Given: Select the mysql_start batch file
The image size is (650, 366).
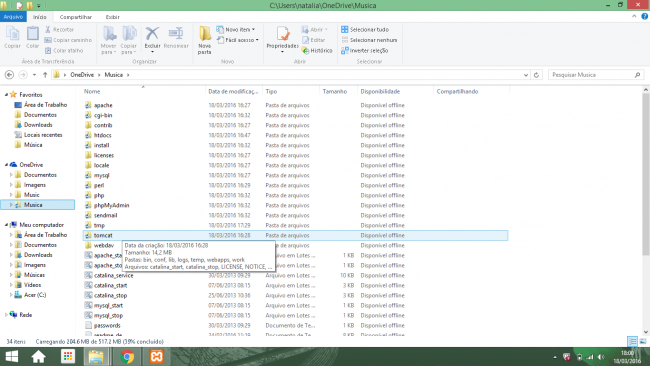Looking at the screenshot, I should [108, 305].
